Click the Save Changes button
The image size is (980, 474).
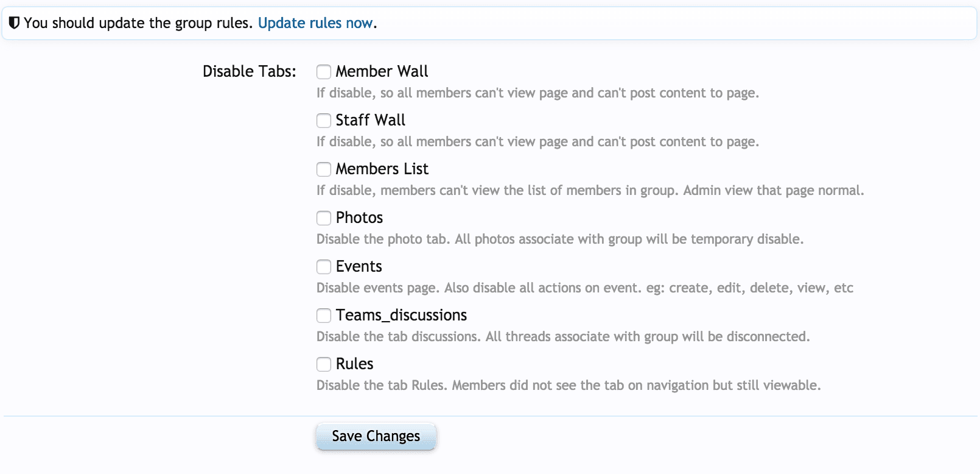pyautogui.click(x=376, y=436)
